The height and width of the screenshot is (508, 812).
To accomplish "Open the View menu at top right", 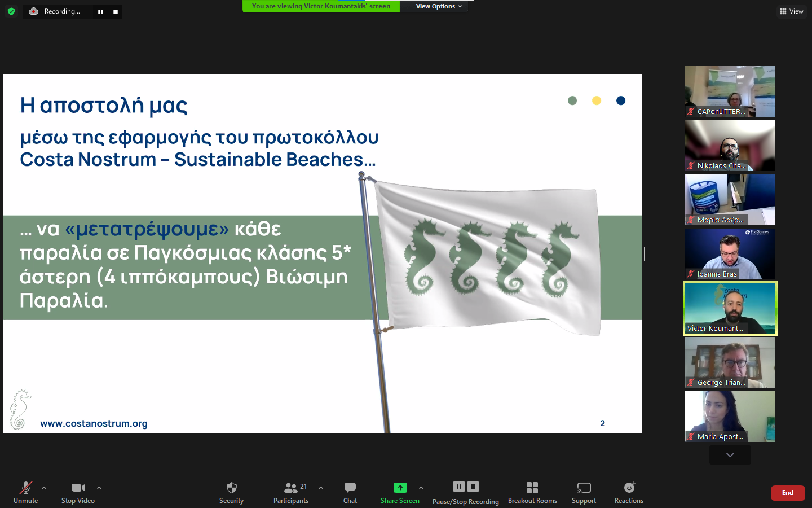I will coord(792,11).
